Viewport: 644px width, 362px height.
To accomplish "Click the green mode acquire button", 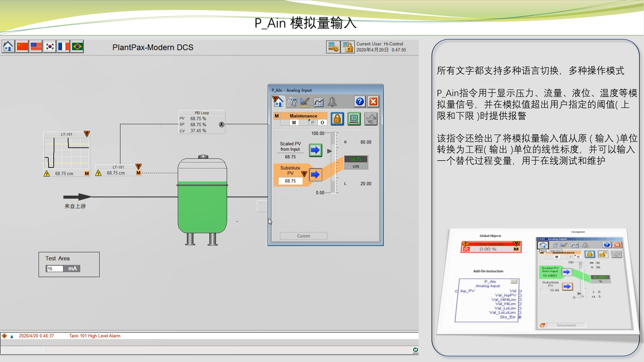I will [354, 119].
